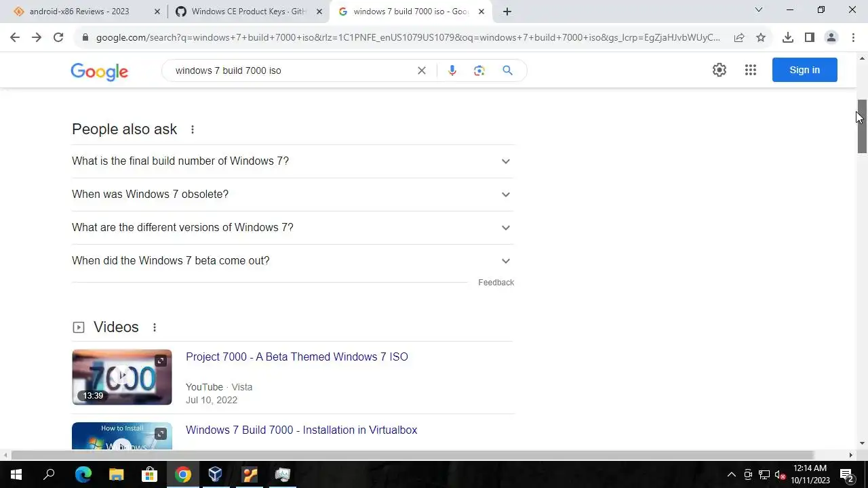Image resolution: width=868 pixels, height=488 pixels.
Task: Click the 'People also ask' heading
Action: (124, 129)
